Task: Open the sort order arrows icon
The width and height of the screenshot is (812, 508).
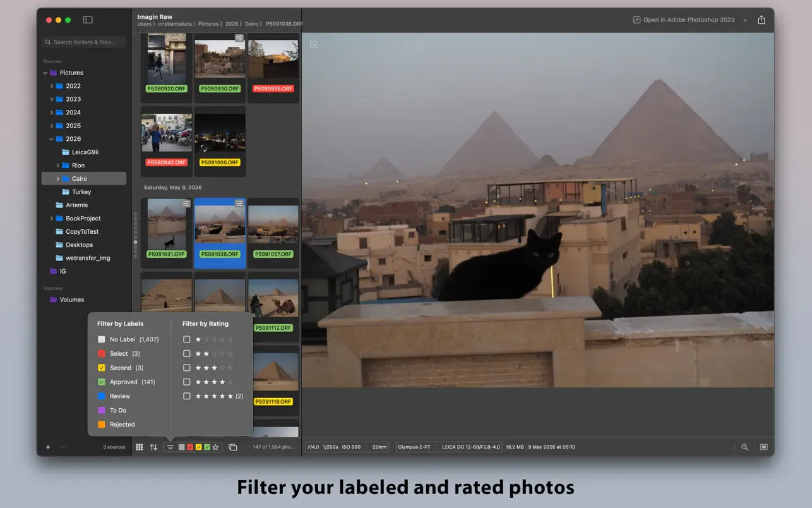Action: coord(153,447)
